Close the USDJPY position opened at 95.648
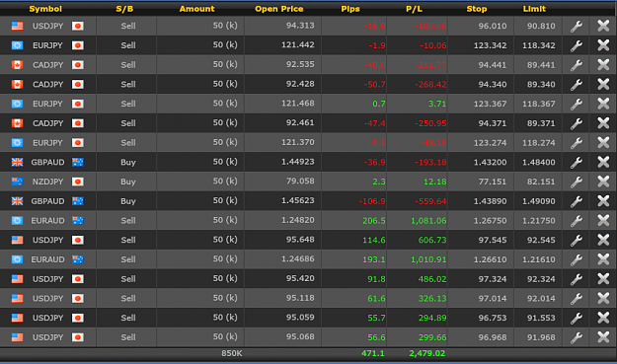This screenshot has height=364, width=617. click(603, 240)
